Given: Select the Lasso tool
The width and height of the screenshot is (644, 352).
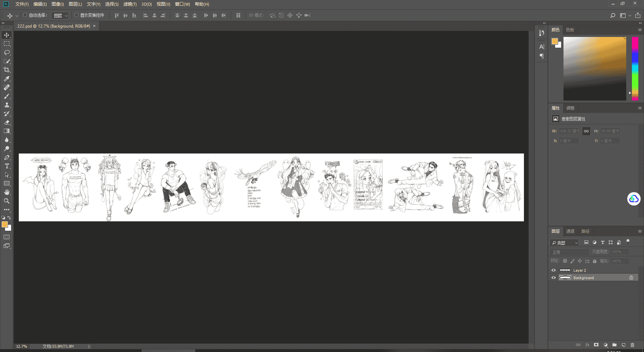Looking at the screenshot, I should pyautogui.click(x=7, y=52).
